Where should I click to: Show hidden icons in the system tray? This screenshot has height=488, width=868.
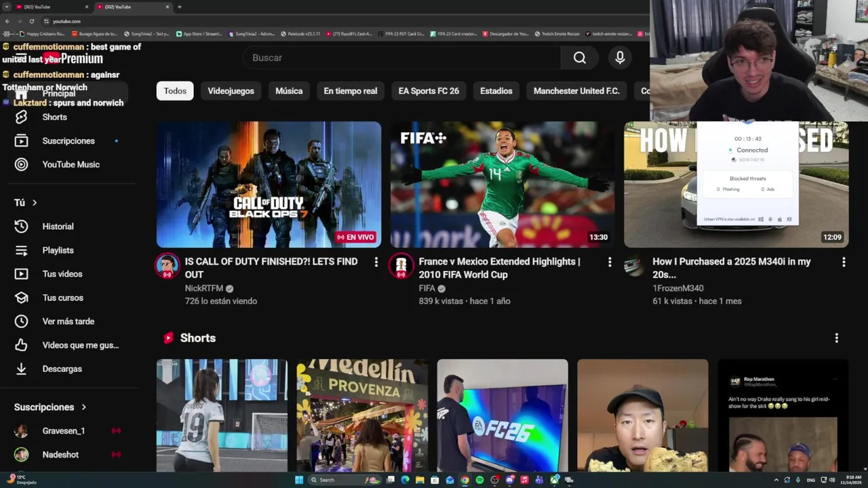click(776, 480)
